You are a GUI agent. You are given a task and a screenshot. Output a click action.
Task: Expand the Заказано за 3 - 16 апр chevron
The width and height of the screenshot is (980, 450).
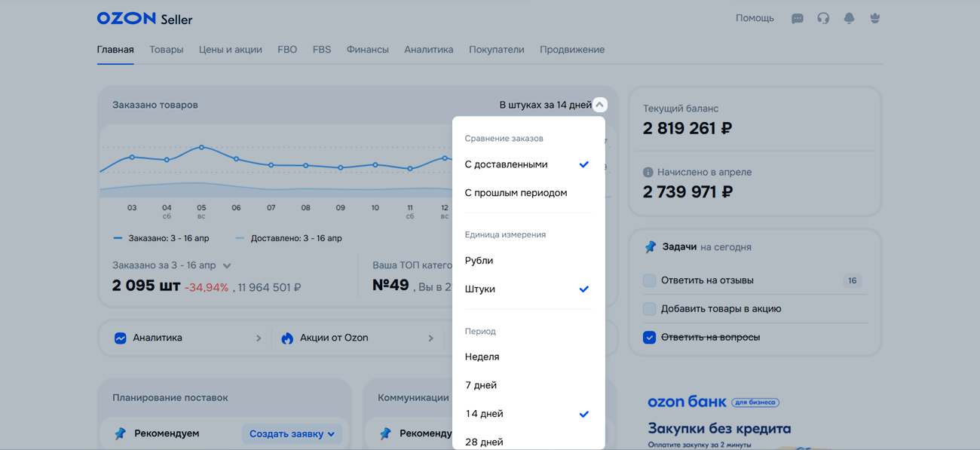click(227, 266)
